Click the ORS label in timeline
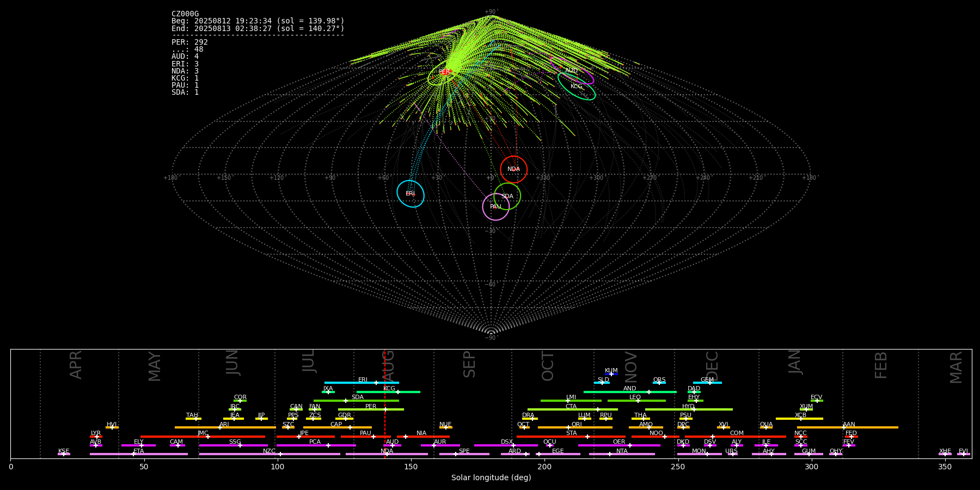The width and height of the screenshot is (980, 490). 659,380
